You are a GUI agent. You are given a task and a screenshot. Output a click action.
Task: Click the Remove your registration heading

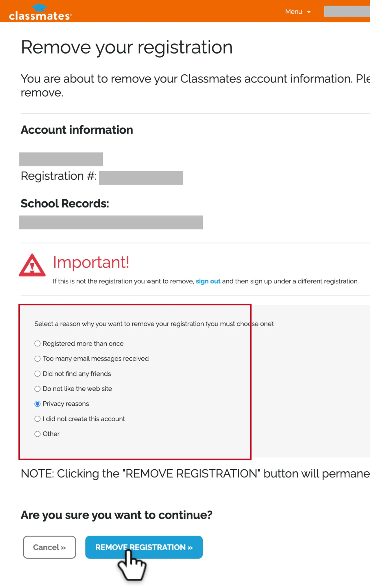point(127,47)
